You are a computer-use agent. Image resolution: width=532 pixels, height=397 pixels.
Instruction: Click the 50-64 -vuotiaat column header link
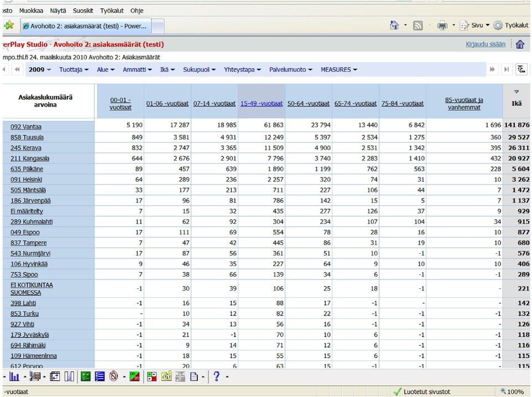click(x=309, y=104)
